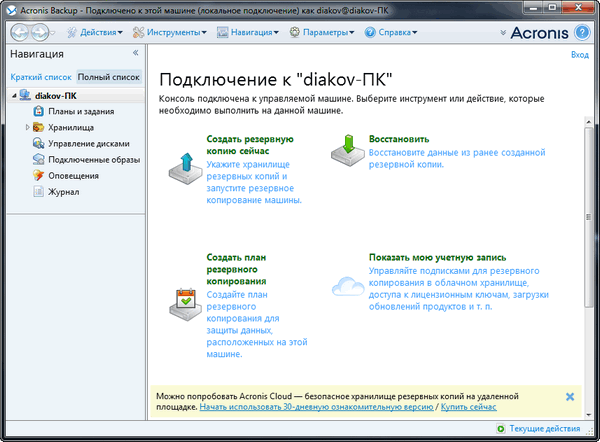The image size is (600, 442).
Task: Click the Параметры gear icon
Action: pos(295,33)
